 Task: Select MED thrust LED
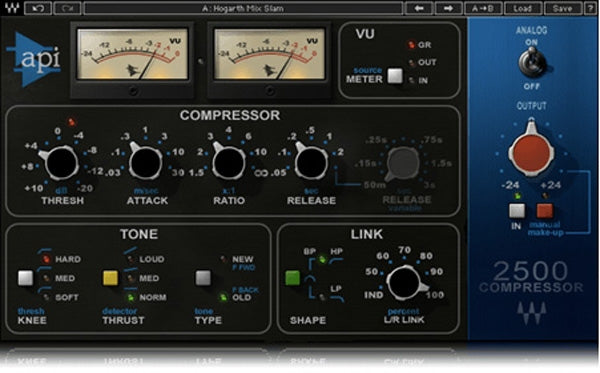[130, 278]
